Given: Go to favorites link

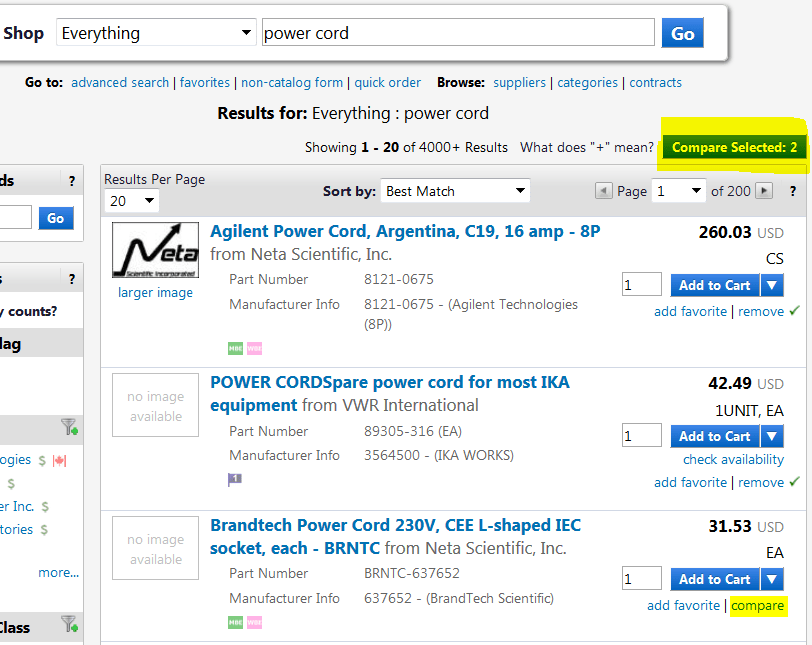Looking at the screenshot, I should [205, 82].
